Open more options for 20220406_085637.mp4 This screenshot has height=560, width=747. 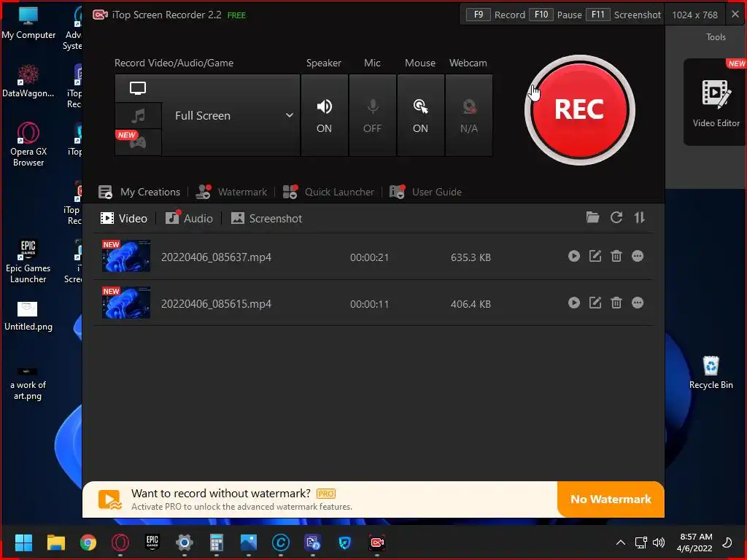pos(638,256)
